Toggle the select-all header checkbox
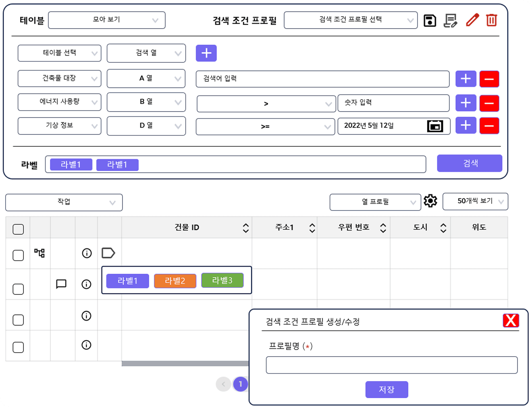 click(18, 229)
